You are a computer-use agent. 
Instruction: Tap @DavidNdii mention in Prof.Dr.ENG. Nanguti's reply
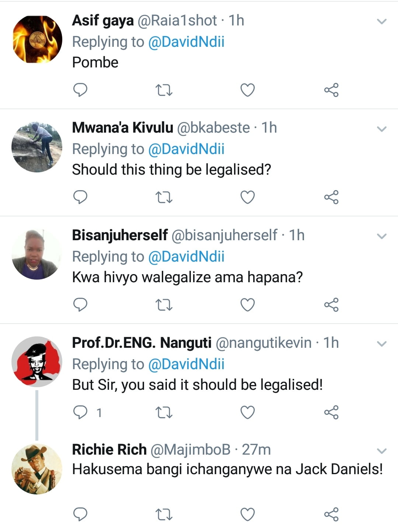186,364
